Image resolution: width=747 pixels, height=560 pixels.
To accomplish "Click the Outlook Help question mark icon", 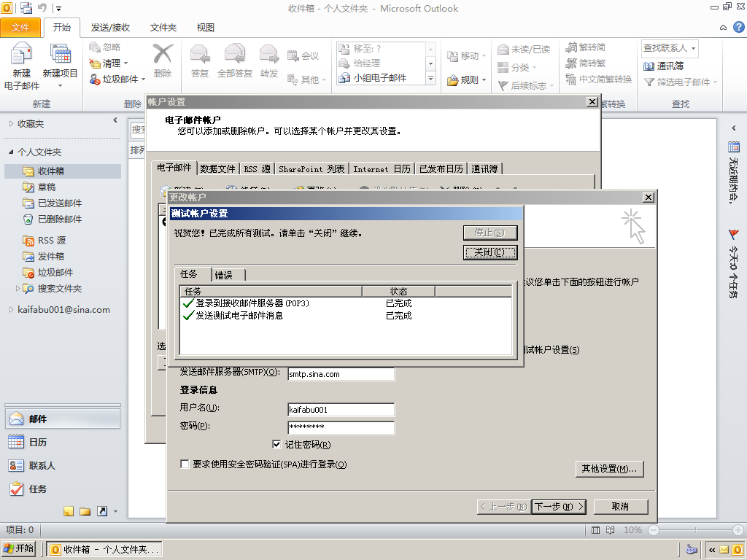I will pos(739,27).
